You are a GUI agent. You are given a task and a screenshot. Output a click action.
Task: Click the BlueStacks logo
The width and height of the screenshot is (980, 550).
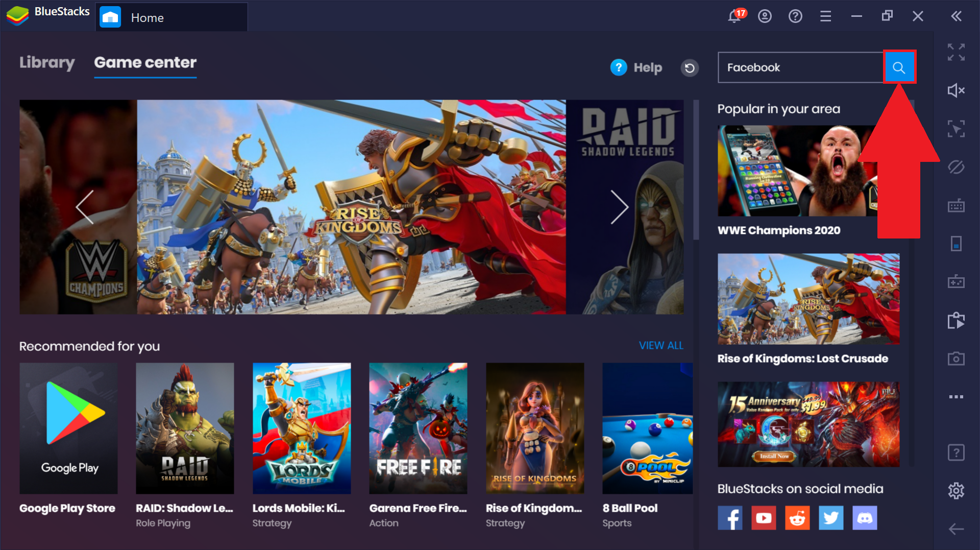(17, 16)
